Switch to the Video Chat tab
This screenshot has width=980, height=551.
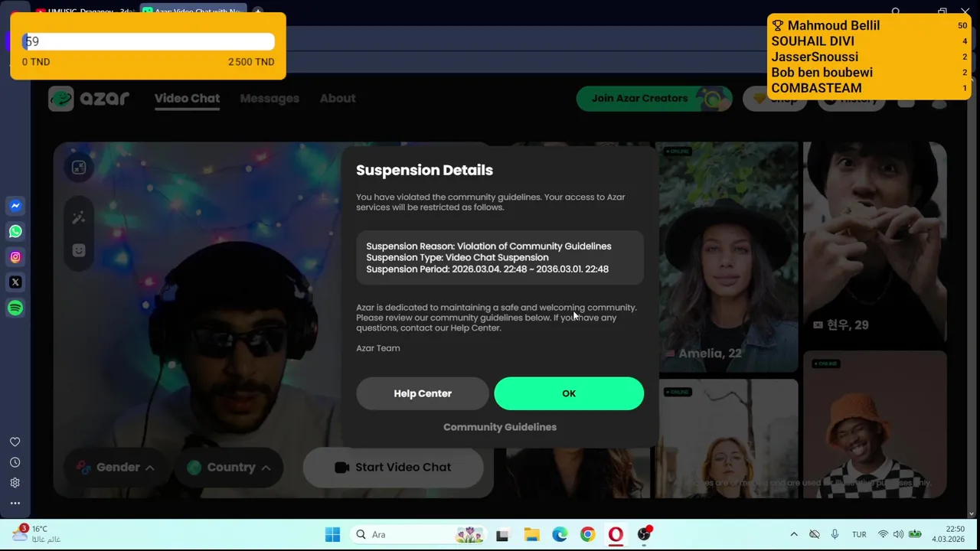tap(187, 98)
